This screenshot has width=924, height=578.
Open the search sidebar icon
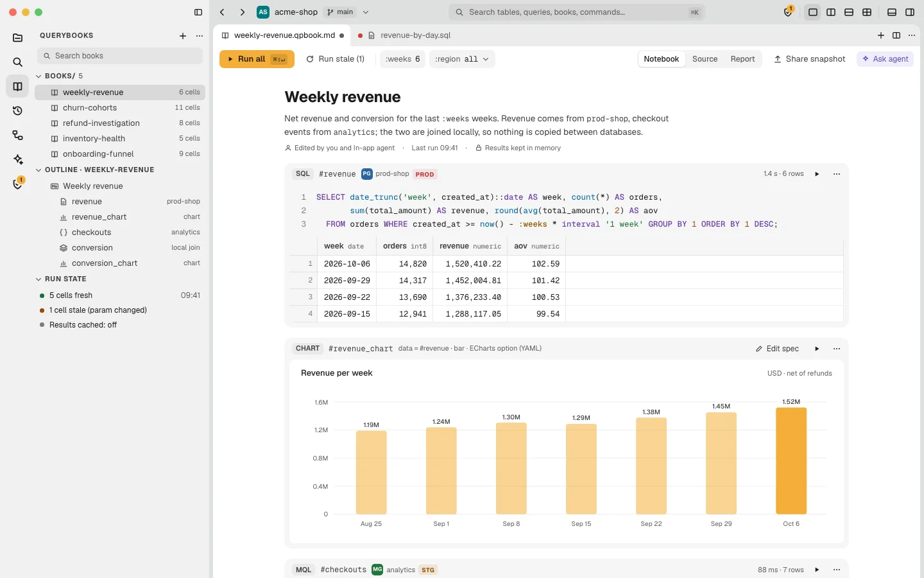click(18, 62)
